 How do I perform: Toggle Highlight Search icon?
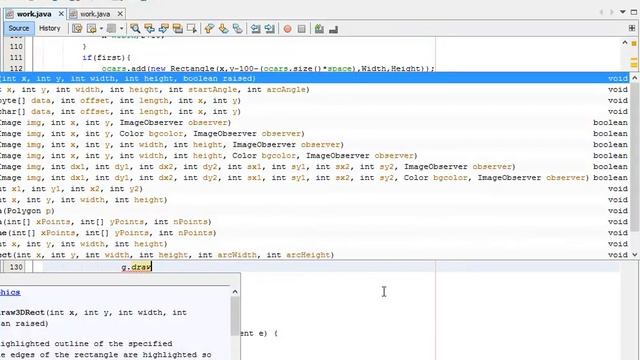click(x=178, y=29)
